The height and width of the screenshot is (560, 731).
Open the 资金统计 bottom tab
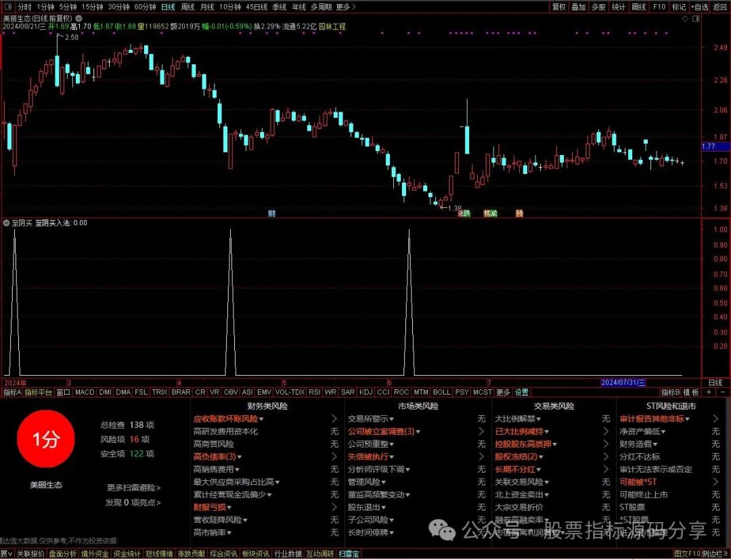tap(127, 554)
